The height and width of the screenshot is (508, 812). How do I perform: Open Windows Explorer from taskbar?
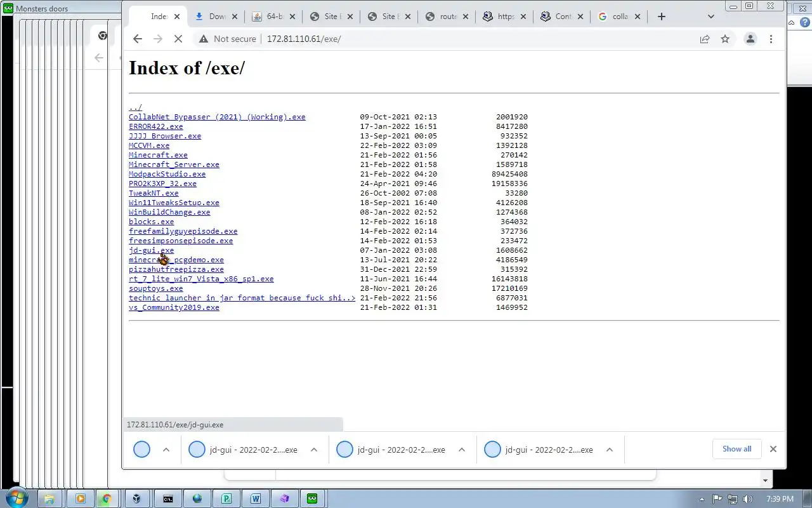pos(50,498)
